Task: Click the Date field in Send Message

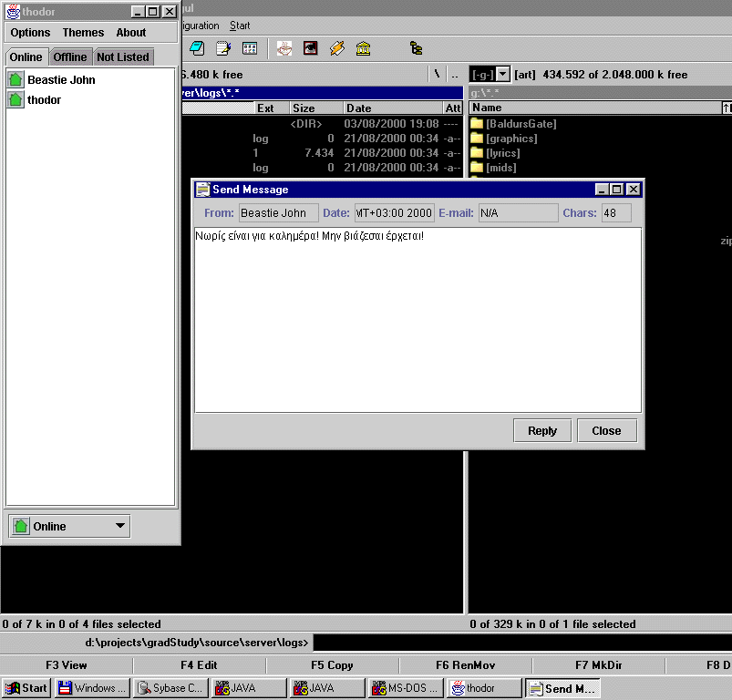Action: coord(395,213)
